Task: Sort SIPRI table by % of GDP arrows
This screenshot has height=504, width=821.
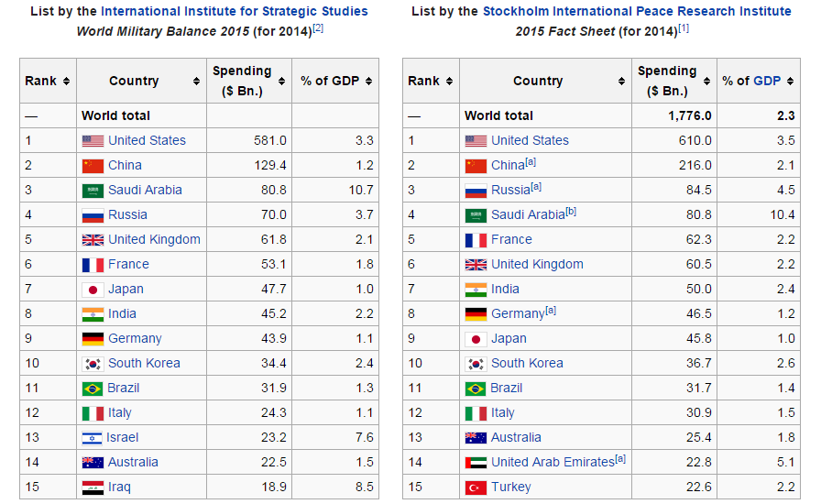Action: tap(790, 82)
